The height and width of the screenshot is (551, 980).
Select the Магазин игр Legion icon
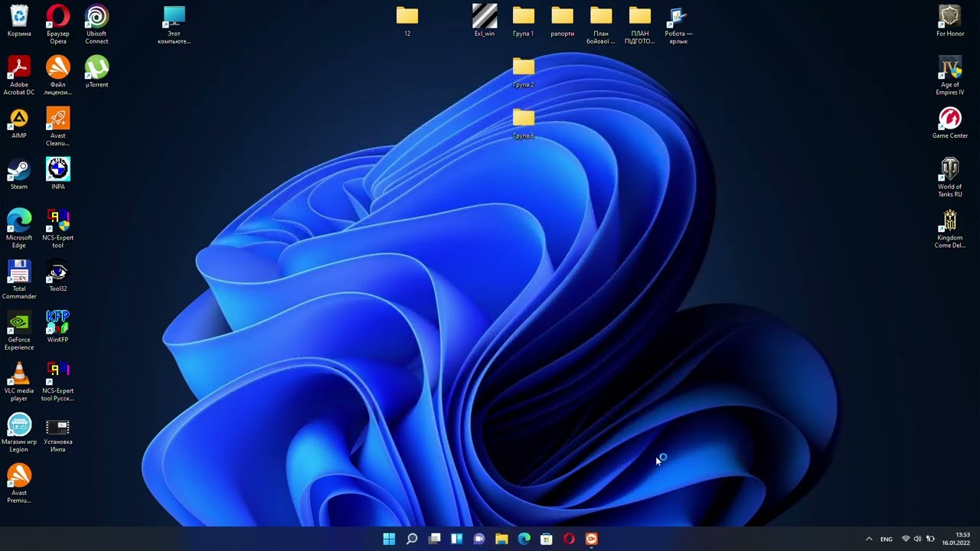click(19, 433)
